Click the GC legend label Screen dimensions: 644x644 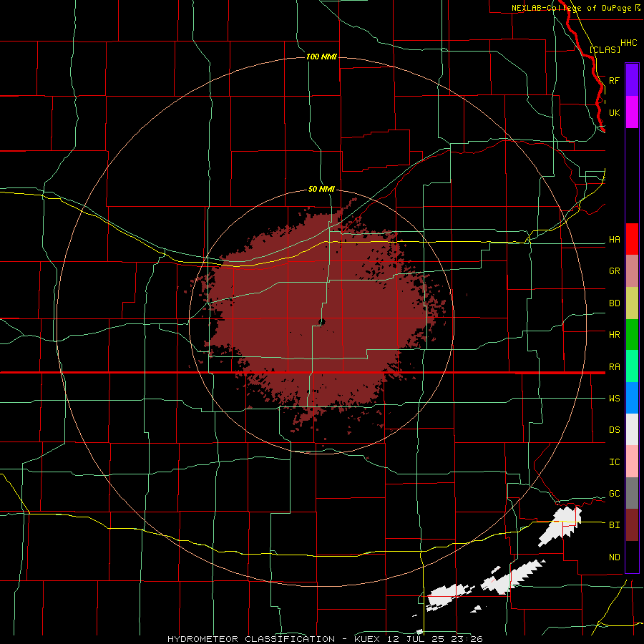[614, 494]
